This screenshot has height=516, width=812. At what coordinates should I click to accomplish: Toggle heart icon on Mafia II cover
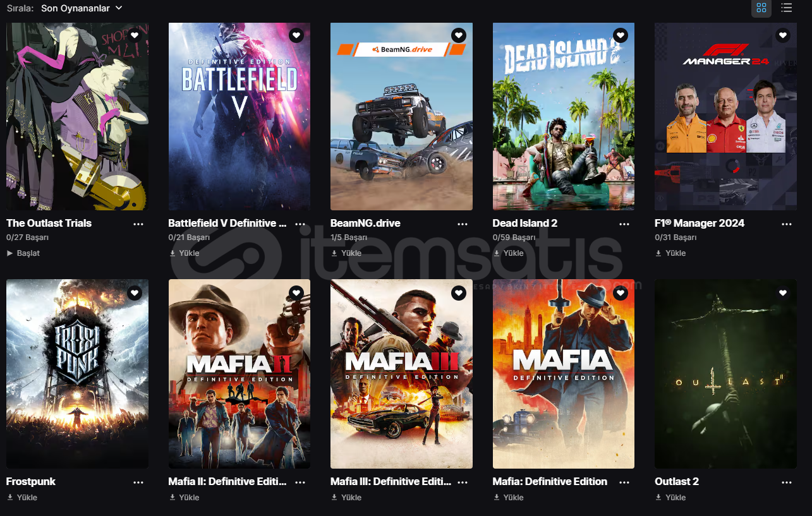pyautogui.click(x=296, y=292)
